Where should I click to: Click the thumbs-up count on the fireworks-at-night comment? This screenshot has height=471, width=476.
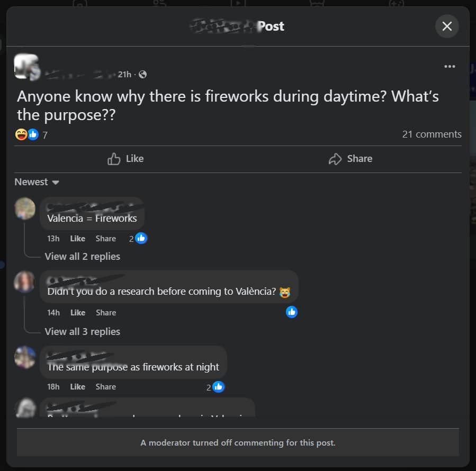pyautogui.click(x=216, y=387)
